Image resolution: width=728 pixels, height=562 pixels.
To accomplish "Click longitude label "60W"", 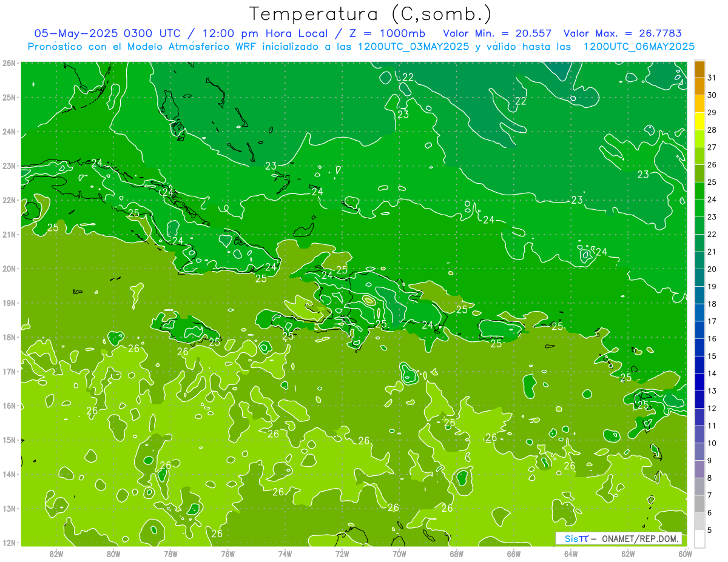I will click(x=685, y=554).
